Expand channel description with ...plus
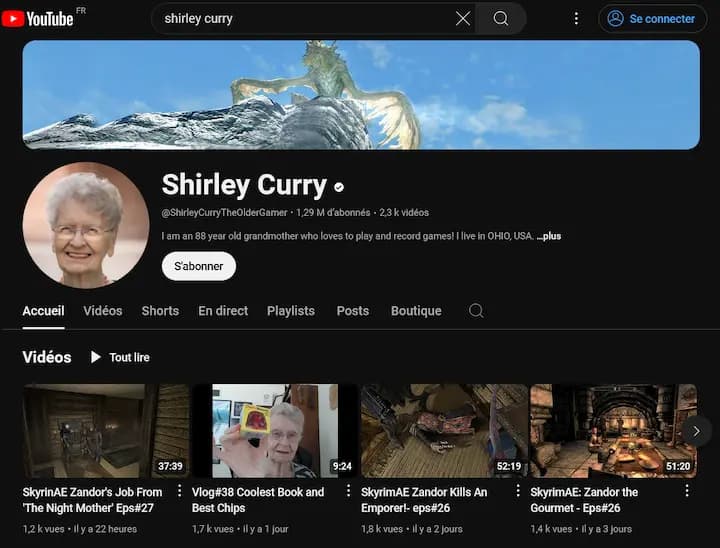The height and width of the screenshot is (548, 720). coord(549,236)
